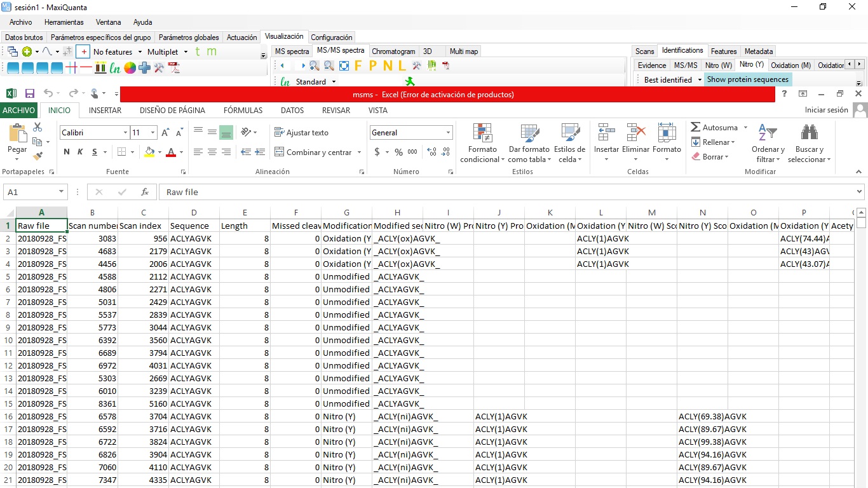The image size is (868, 488).
Task: Click the Excel save icon
Action: 29,93
